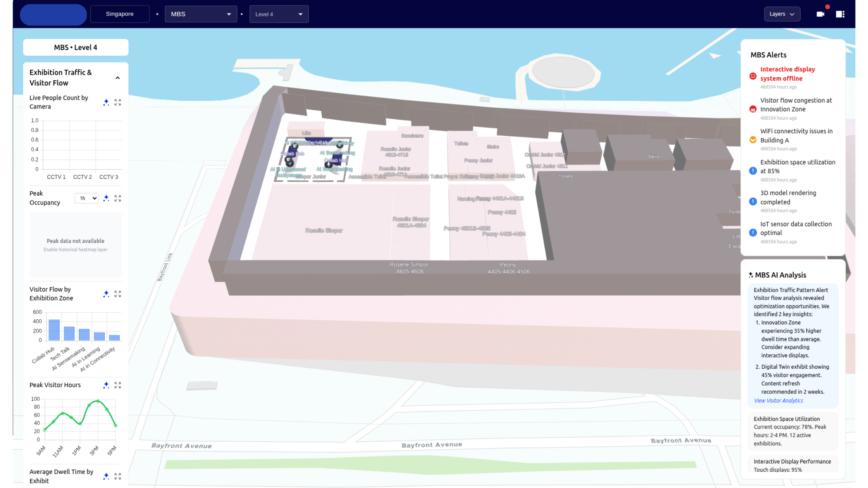Click AI sparkle icon for Average Dwell Time
The width and height of the screenshot is (868, 488).
click(x=106, y=476)
